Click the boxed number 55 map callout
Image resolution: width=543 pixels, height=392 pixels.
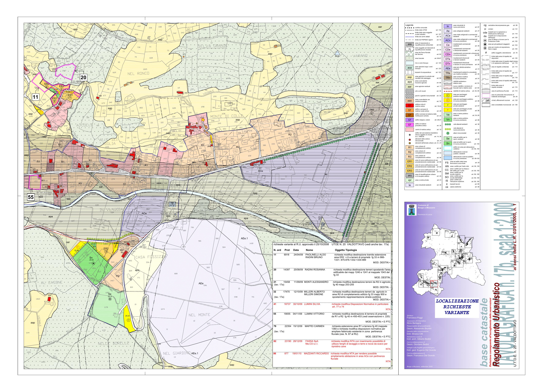tap(31, 197)
